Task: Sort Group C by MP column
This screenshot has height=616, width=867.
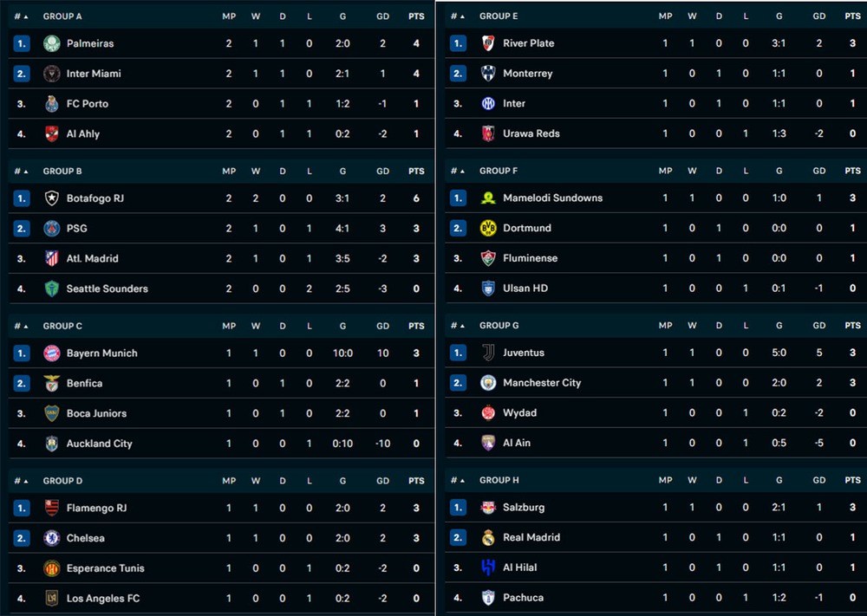Action: (x=229, y=326)
